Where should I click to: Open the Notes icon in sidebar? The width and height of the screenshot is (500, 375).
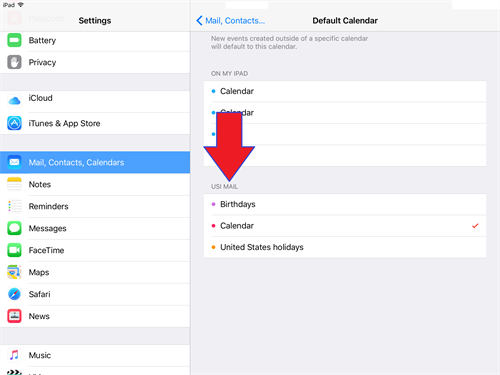point(14,184)
